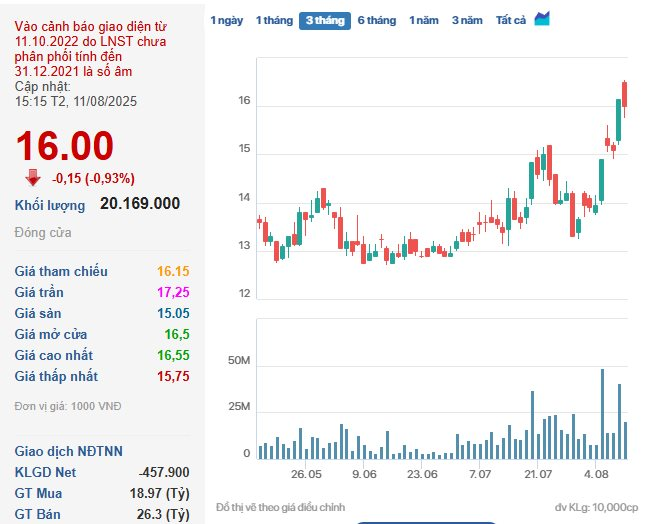Image resolution: width=669 pixels, height=524 pixels.
Task: Click the đv KLg: 10,000cp unit note
Action: point(596,507)
